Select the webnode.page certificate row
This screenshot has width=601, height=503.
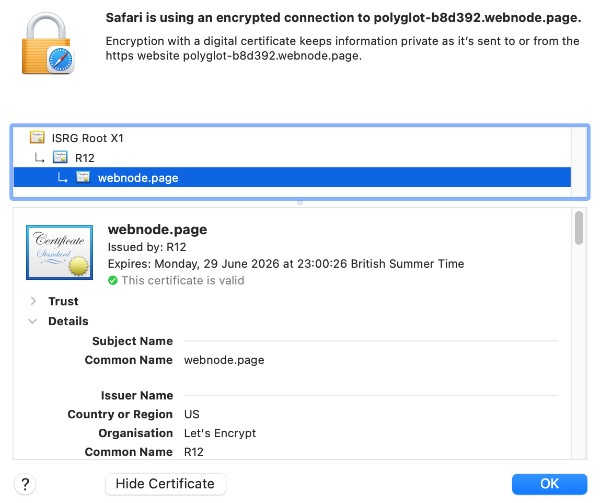pos(292,178)
